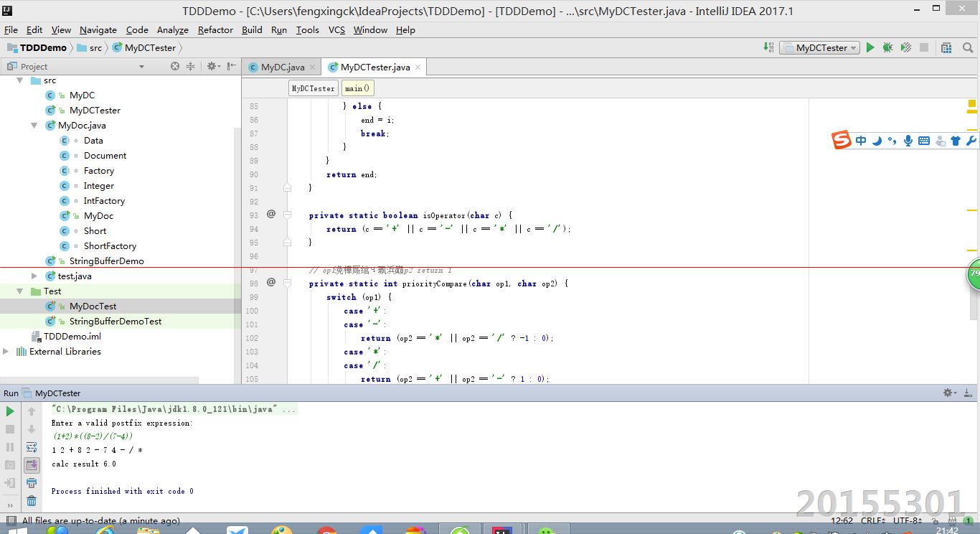Click src in navigation bar breadcrumb
980x534 pixels.
90,47
